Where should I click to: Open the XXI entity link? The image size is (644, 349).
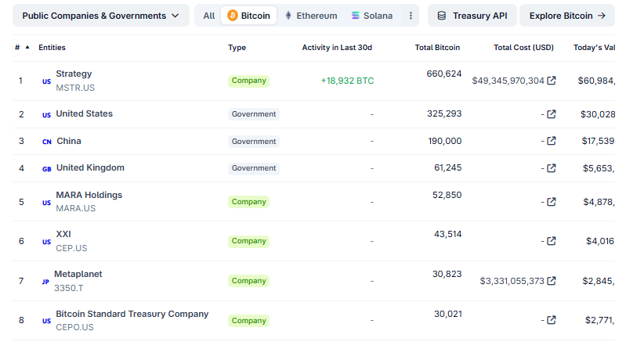(x=63, y=234)
